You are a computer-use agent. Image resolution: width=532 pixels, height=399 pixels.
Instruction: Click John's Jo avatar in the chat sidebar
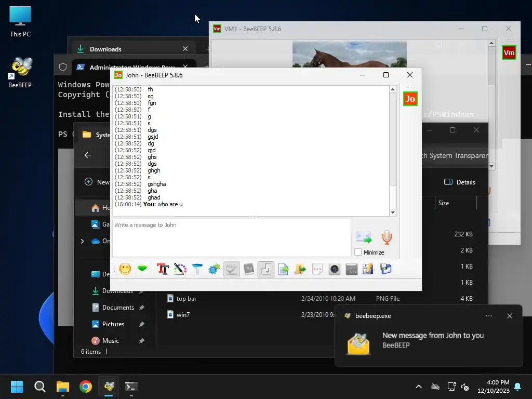[x=410, y=99]
